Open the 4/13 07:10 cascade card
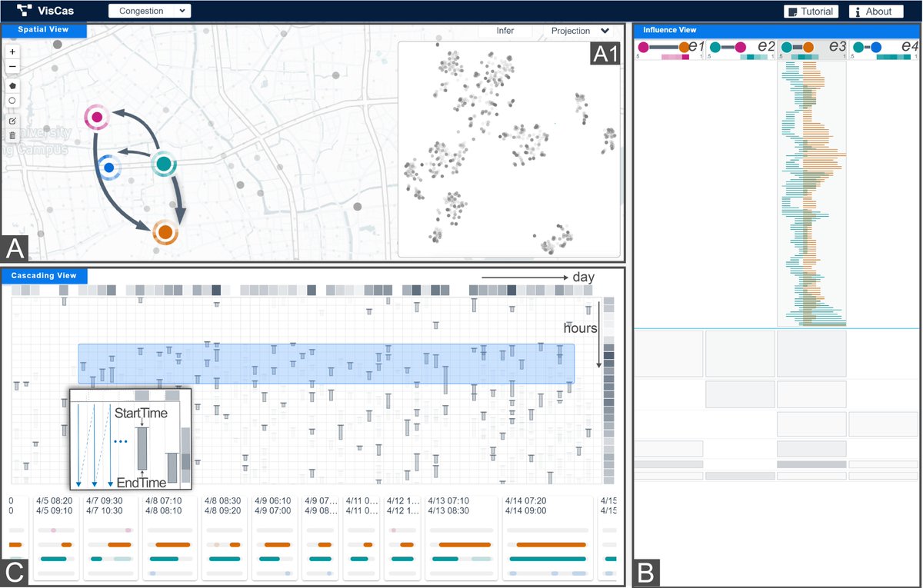Viewport: 923px width, 588px height. pyautogui.click(x=461, y=538)
